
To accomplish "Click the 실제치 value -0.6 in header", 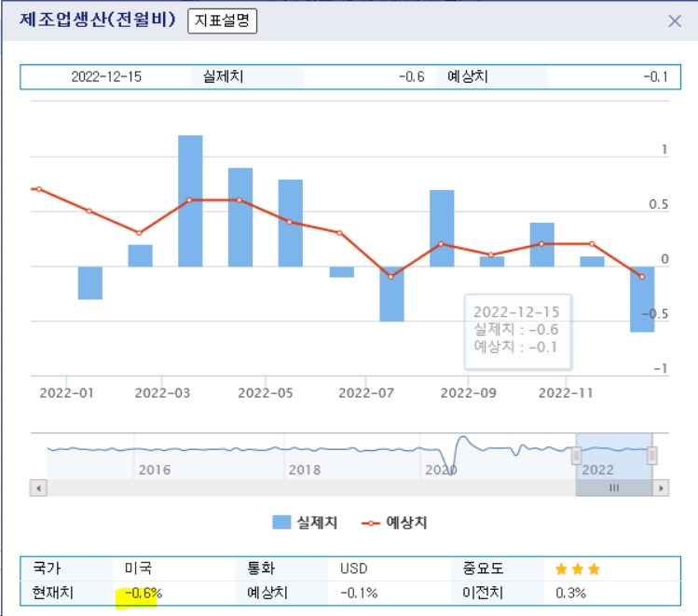I will (412, 76).
